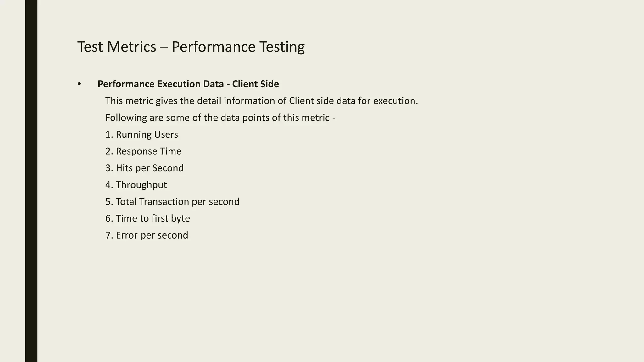The width and height of the screenshot is (644, 362).
Task: Click the line 'Following are some of the data points'
Action: click(x=220, y=118)
